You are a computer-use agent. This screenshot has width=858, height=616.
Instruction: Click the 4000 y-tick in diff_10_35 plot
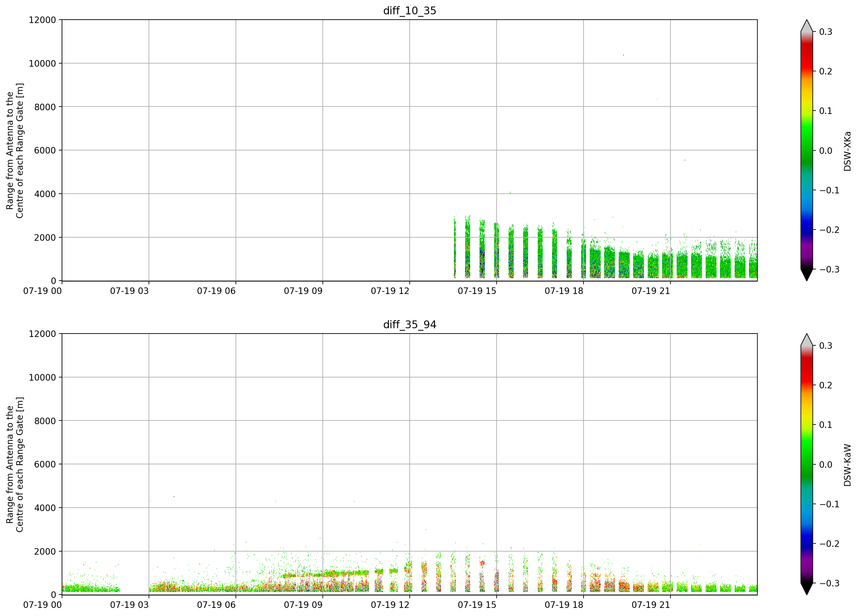pyautogui.click(x=45, y=194)
